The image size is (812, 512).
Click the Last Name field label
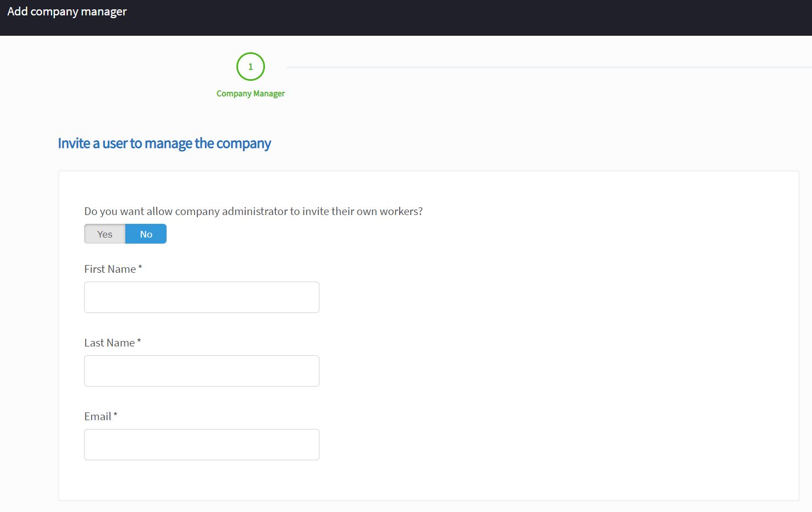pos(109,343)
